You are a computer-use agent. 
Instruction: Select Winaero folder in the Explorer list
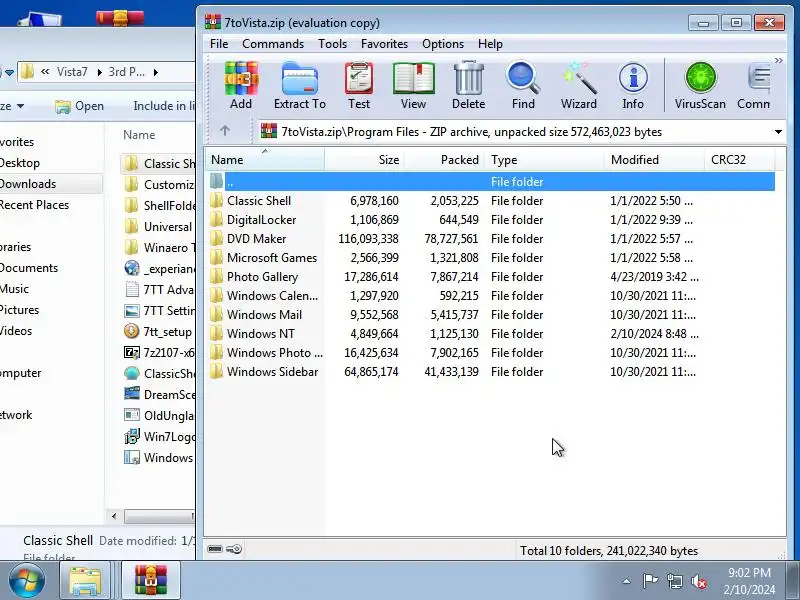point(159,247)
